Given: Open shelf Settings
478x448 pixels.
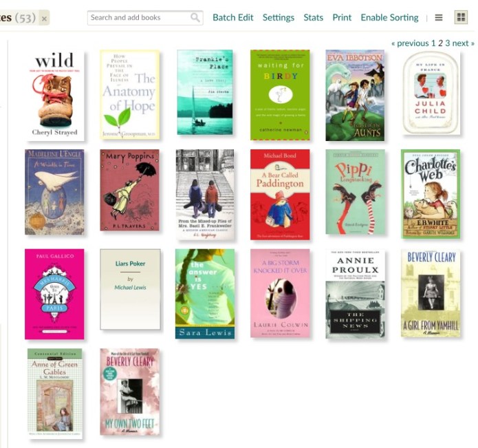Looking at the screenshot, I should (279, 18).
